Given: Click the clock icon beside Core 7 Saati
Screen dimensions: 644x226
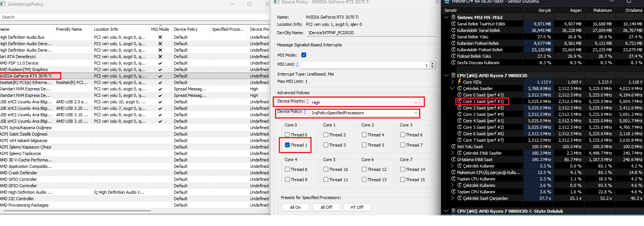Looking at the screenshot, I should 459,140.
